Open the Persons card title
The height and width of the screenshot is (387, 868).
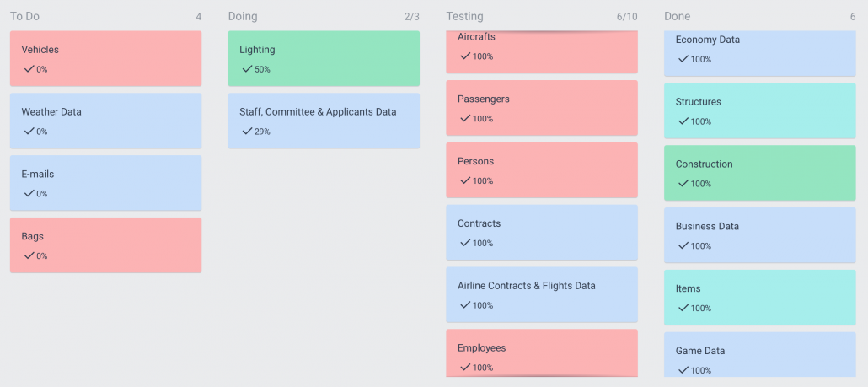click(x=476, y=161)
